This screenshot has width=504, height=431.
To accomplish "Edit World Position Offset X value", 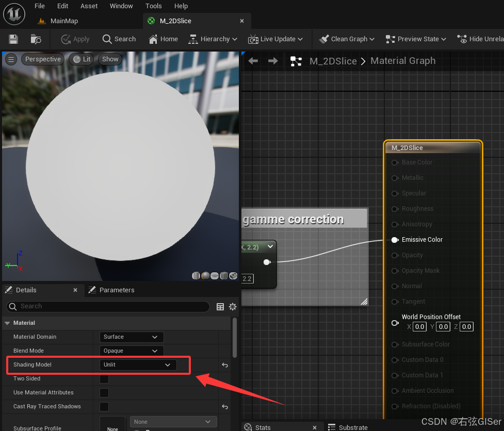I will 419,327.
